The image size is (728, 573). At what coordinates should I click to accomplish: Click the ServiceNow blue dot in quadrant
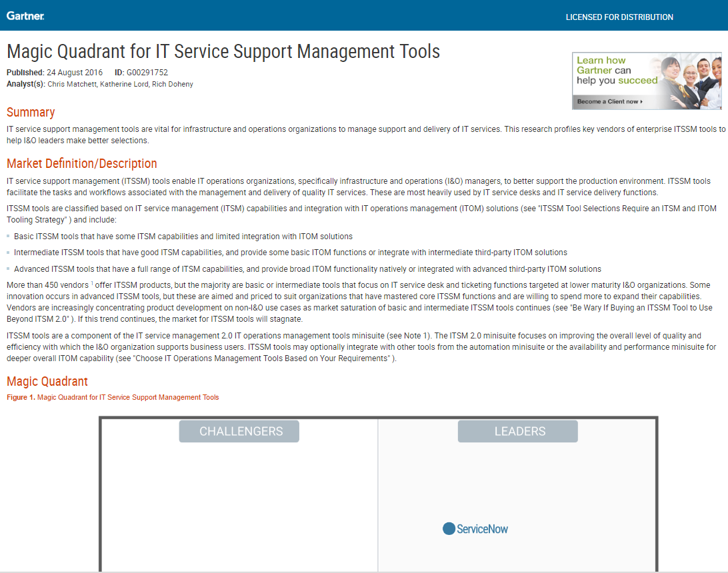(449, 528)
